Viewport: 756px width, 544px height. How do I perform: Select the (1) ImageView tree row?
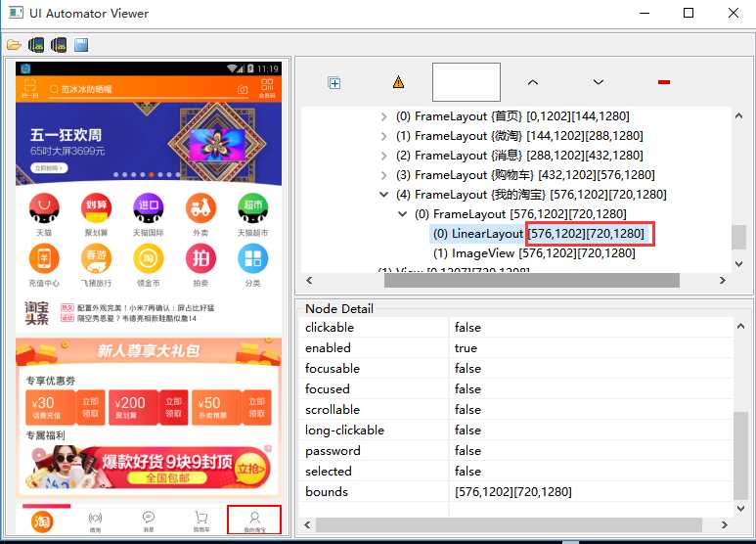(x=534, y=253)
